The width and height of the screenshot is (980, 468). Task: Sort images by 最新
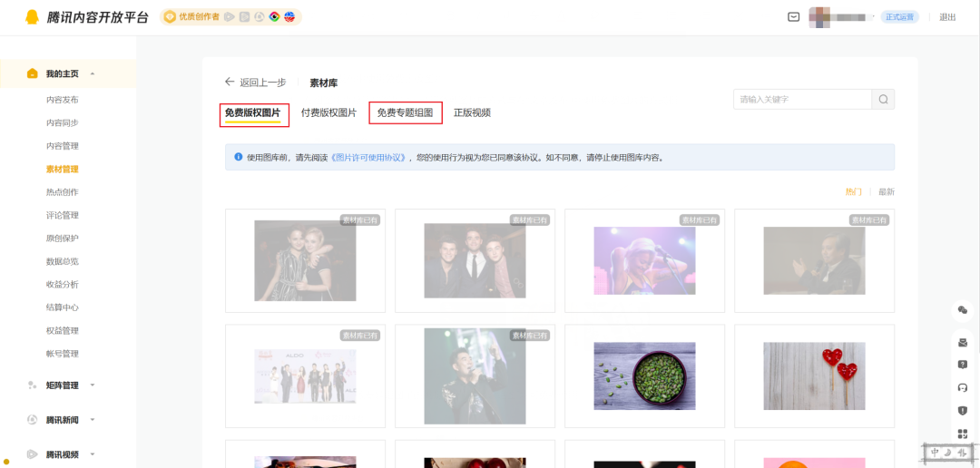tap(887, 191)
